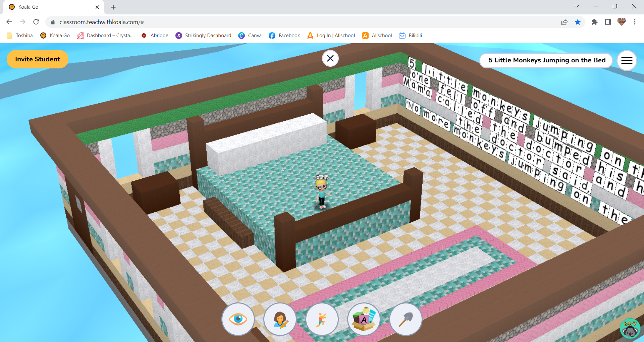
Task: Open the 24/7 koala support badge
Action: coord(630,328)
